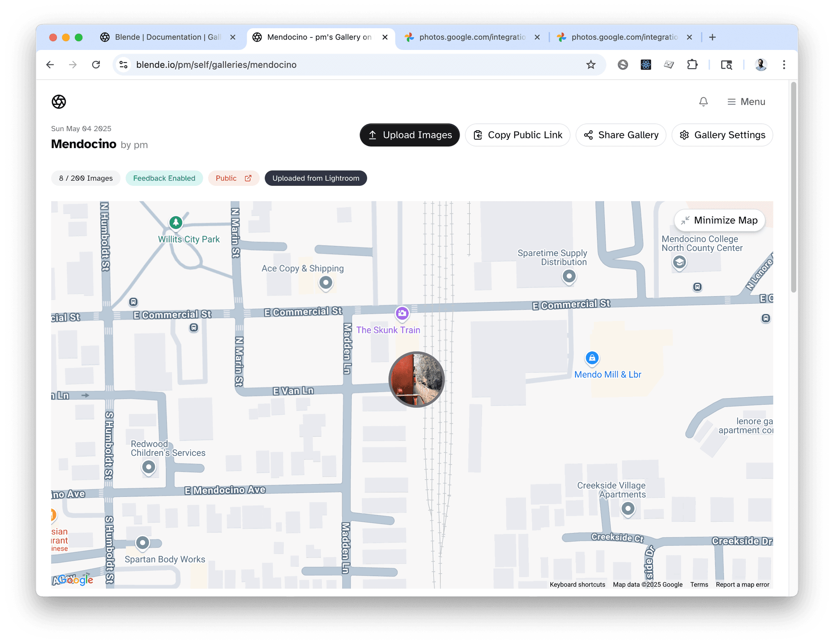Click the Copy Public Link button
834x644 pixels.
517,135
